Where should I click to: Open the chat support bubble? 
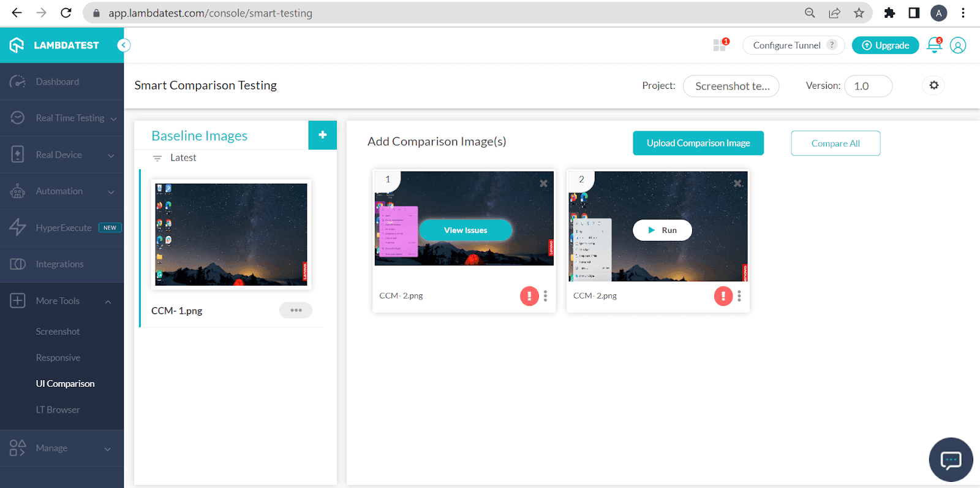pyautogui.click(x=951, y=460)
